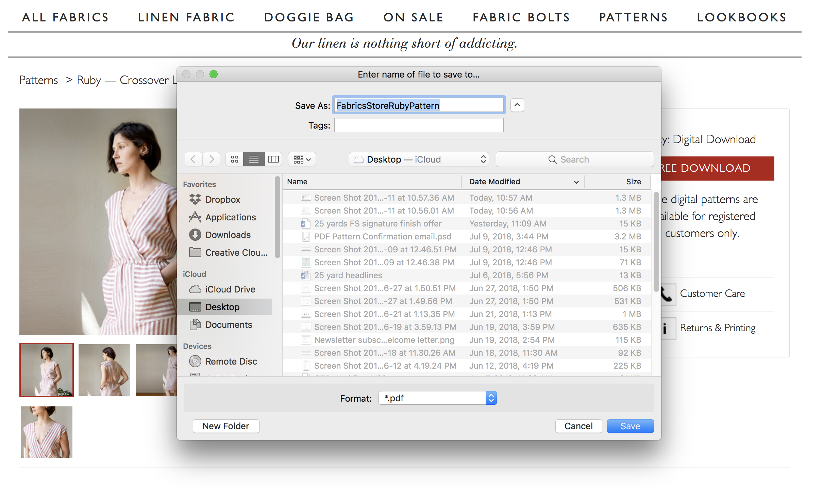Click the list view icon
This screenshot has width=840, height=504.
tap(254, 159)
